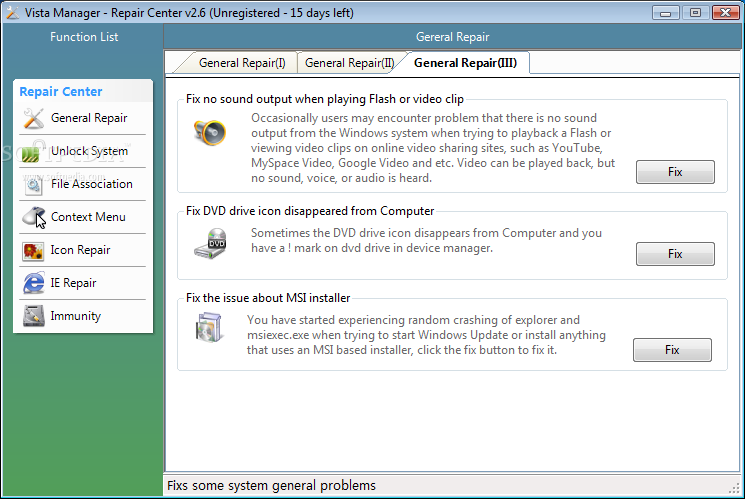745x499 pixels.
Task: Click the speaker icon for sound fix
Action: click(210, 132)
